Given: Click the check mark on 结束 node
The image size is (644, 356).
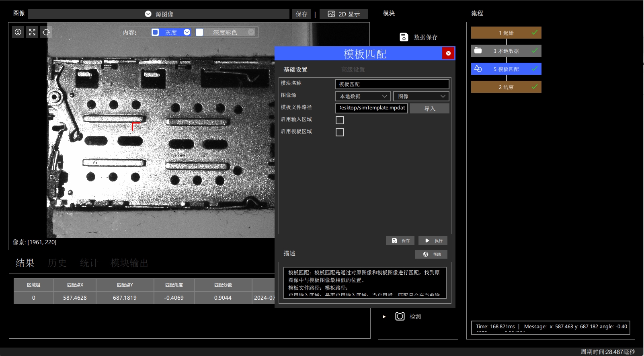Looking at the screenshot, I should pyautogui.click(x=535, y=87).
